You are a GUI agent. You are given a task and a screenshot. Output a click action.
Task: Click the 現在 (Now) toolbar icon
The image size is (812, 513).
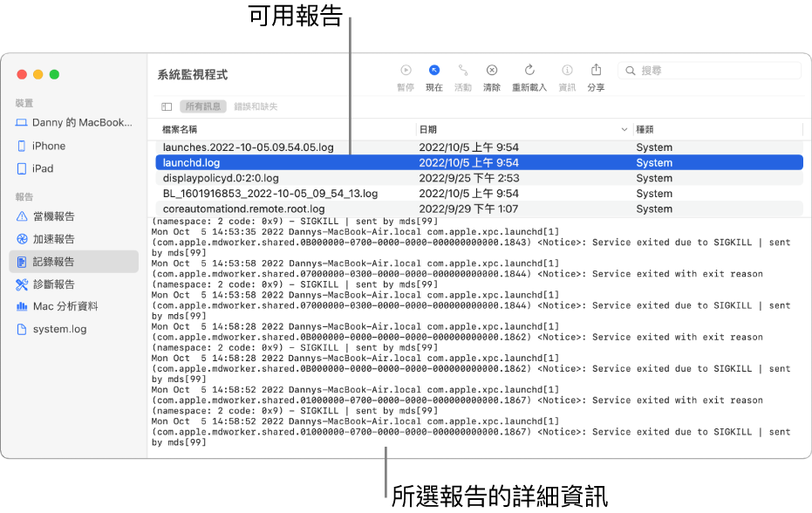pyautogui.click(x=433, y=71)
